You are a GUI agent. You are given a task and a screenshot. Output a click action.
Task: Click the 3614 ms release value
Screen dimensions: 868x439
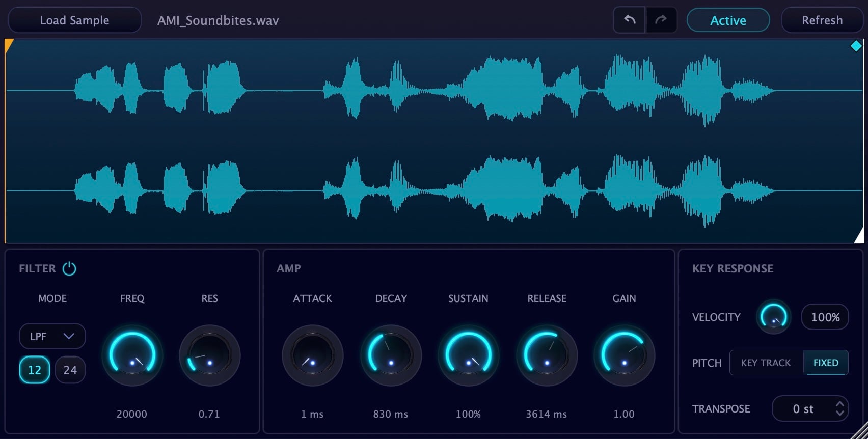[547, 414]
